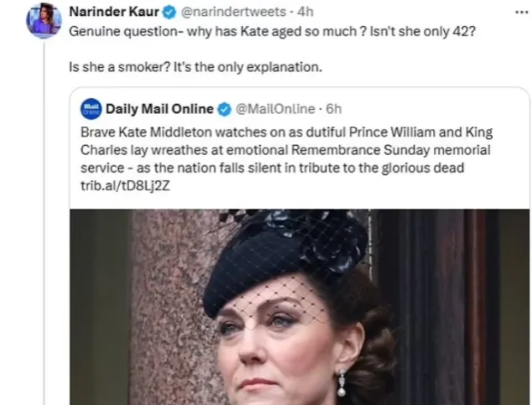Click the Daily Mail Online account name
Screen dimensions: 532x405
tap(159, 109)
